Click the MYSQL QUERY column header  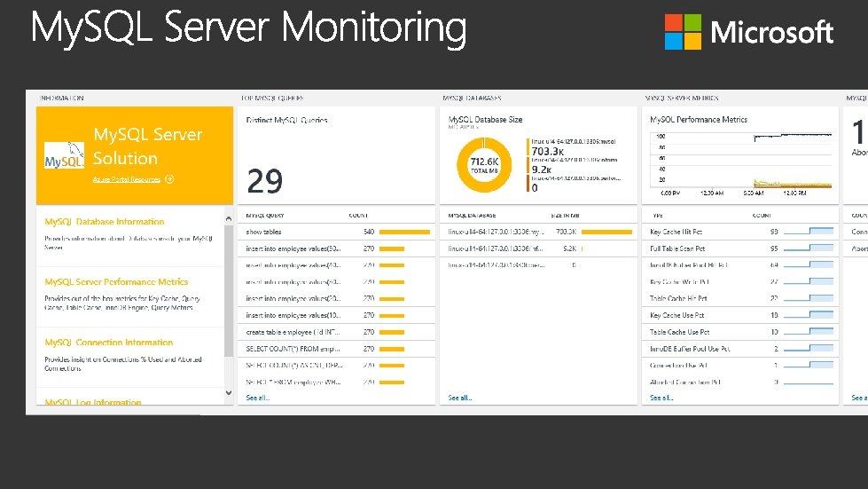tap(265, 216)
